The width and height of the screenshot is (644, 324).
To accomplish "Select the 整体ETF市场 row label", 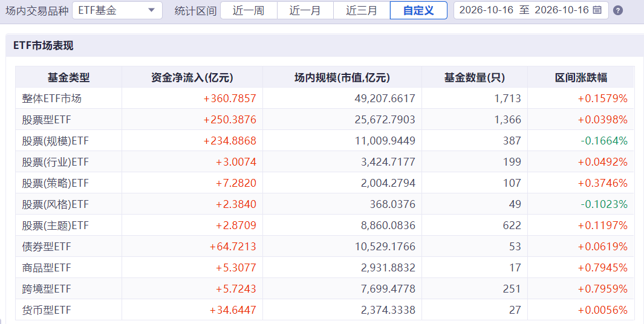I will click(52, 99).
